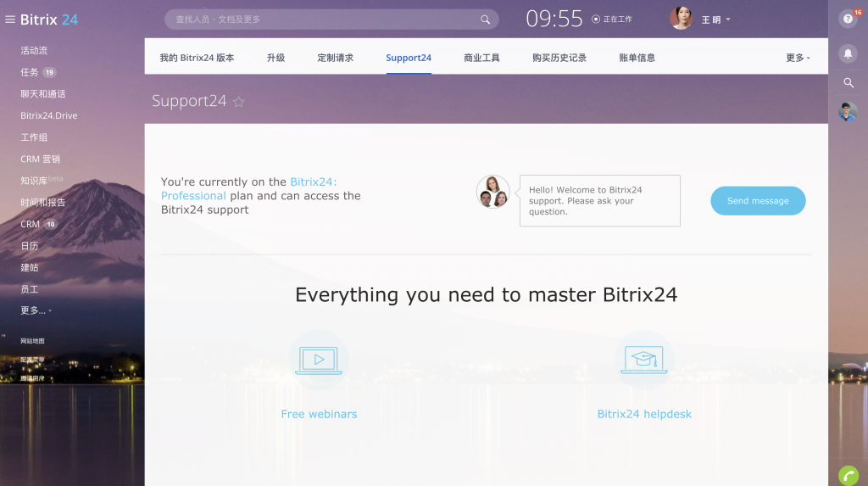Screen dimensions: 868x486
Task: Expand the 王明 user dropdown arrow
Action: click(x=728, y=20)
